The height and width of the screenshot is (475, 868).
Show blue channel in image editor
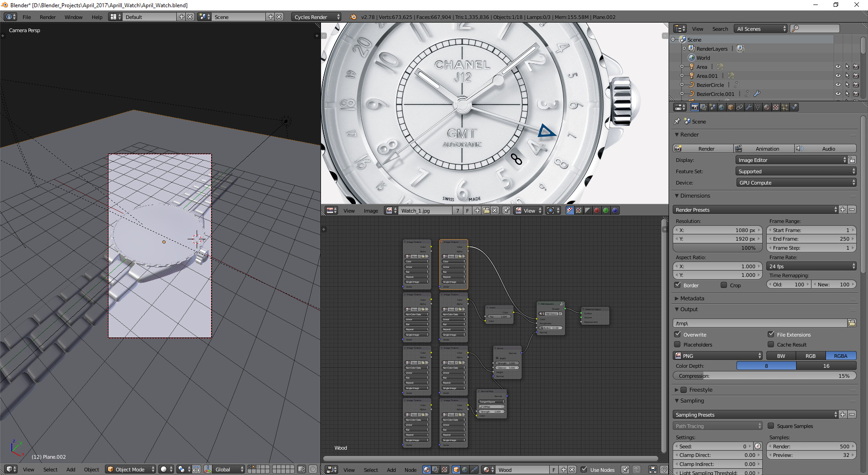click(x=615, y=210)
